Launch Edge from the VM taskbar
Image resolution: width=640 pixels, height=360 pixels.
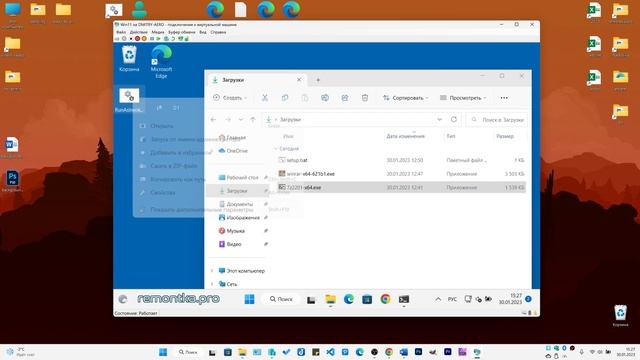coord(349,299)
